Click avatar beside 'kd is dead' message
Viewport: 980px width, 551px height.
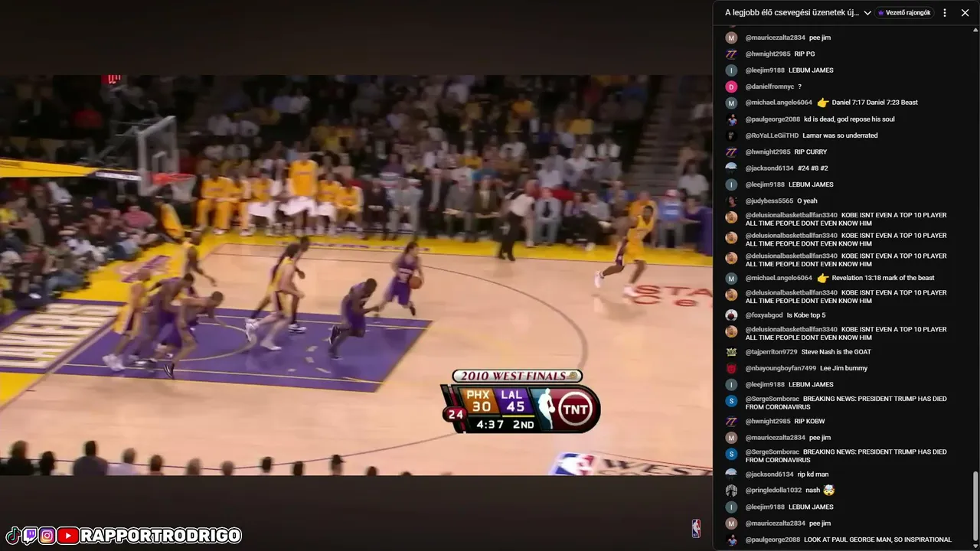pos(731,119)
